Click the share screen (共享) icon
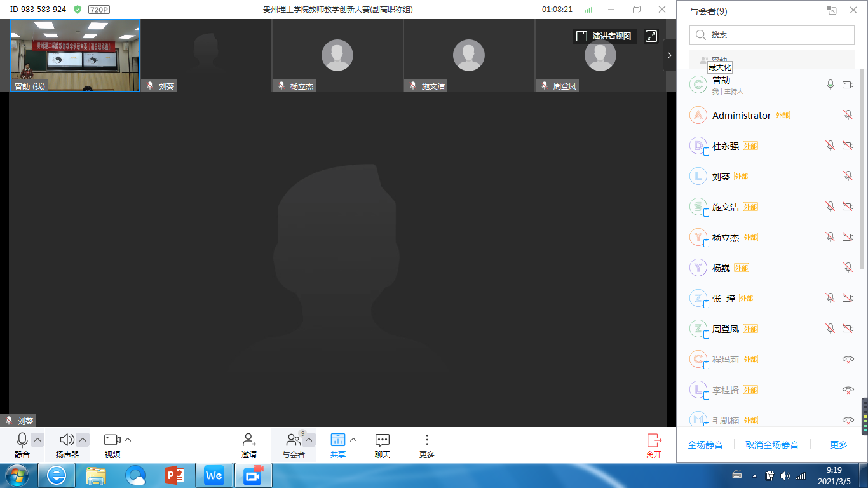The height and width of the screenshot is (488, 868). click(337, 440)
